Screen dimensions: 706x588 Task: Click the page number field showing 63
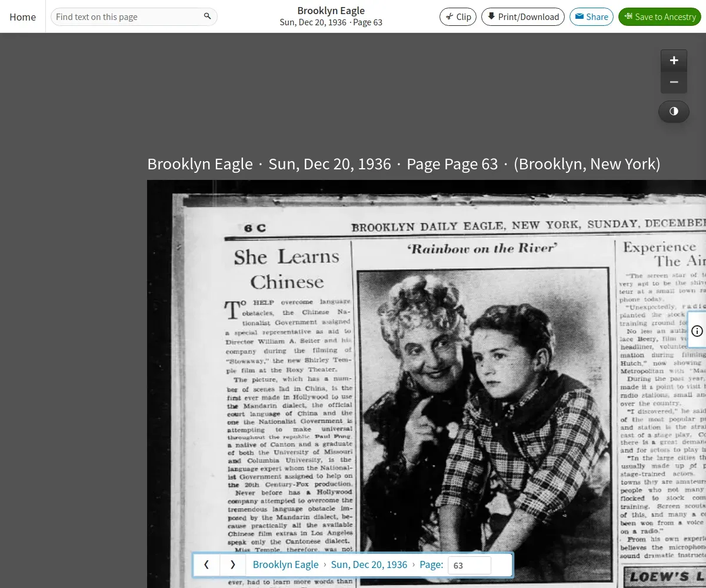(469, 565)
